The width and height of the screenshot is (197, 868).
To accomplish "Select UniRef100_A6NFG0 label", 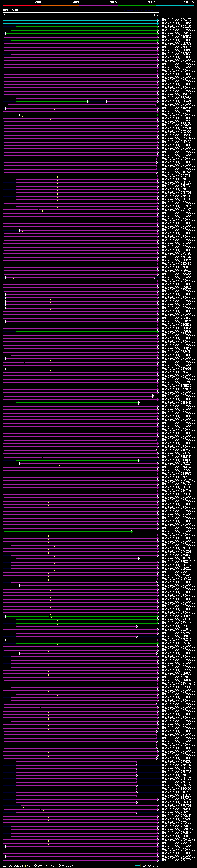I will click(x=177, y=467).
